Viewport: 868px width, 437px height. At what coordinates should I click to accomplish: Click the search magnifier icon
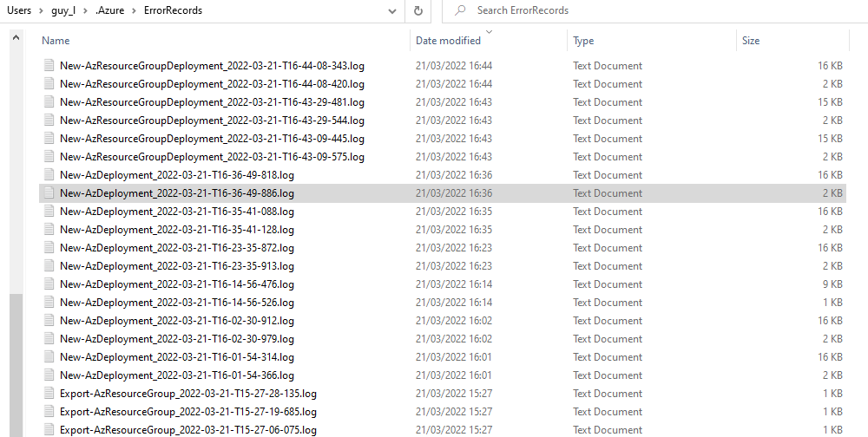click(460, 10)
